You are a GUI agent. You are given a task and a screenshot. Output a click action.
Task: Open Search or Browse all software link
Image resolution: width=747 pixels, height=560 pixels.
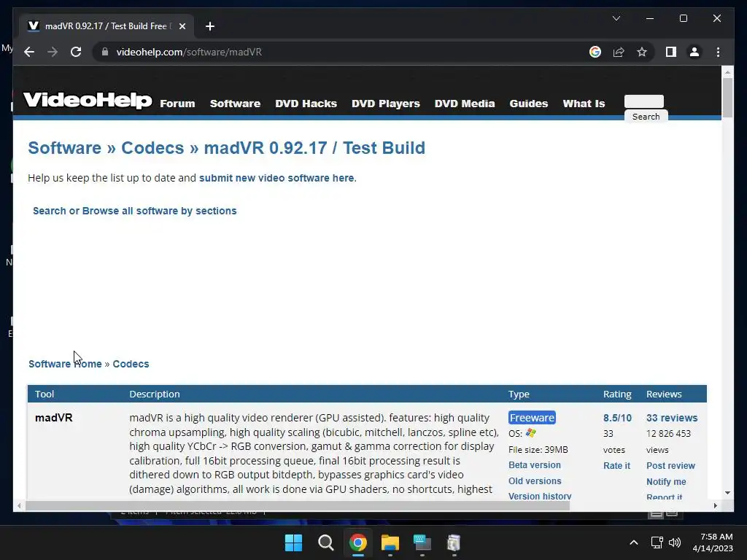coord(135,211)
